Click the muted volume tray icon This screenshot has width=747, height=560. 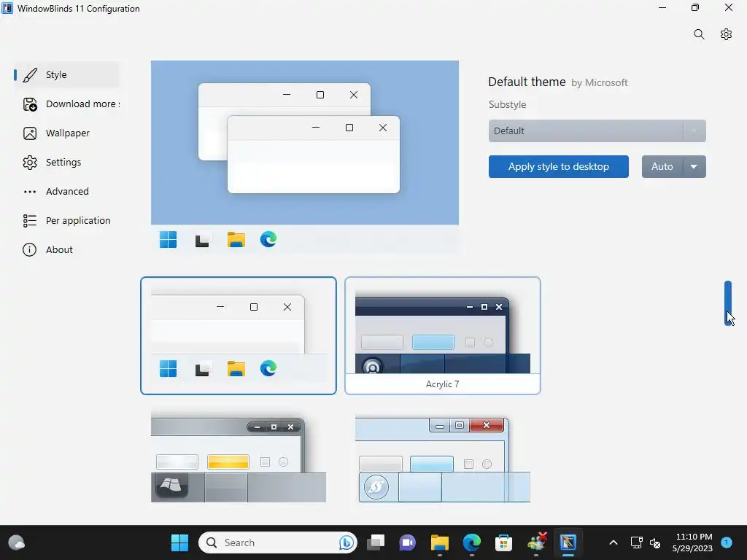[655, 542]
